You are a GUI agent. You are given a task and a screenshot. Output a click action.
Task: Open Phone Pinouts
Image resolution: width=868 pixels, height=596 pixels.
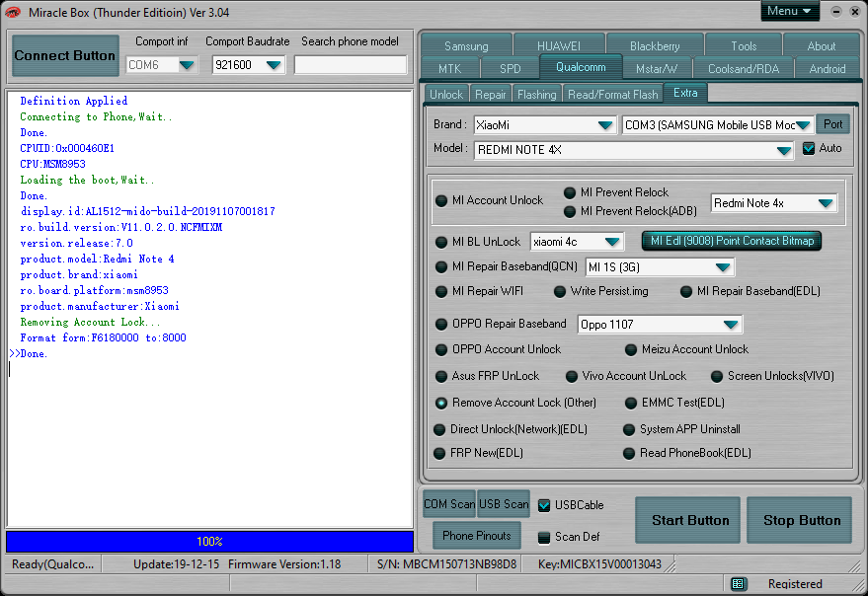point(477,535)
